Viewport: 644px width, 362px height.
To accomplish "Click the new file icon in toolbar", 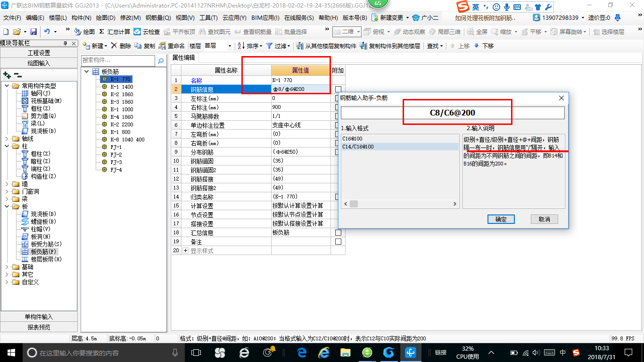I will click(6, 32).
